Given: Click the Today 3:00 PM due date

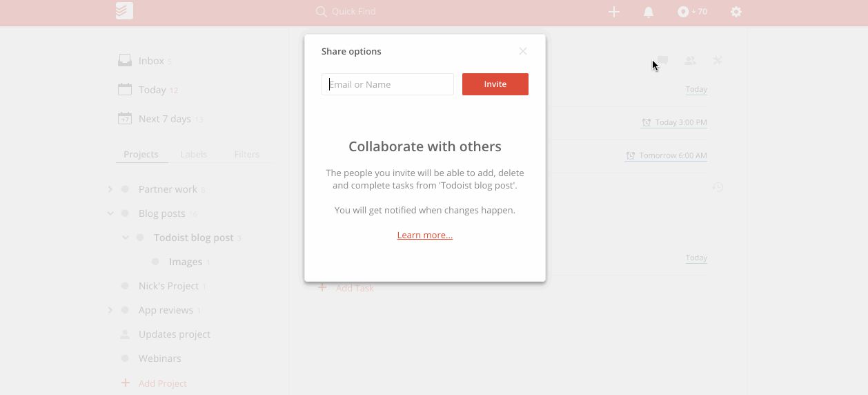Looking at the screenshot, I should click(681, 122).
